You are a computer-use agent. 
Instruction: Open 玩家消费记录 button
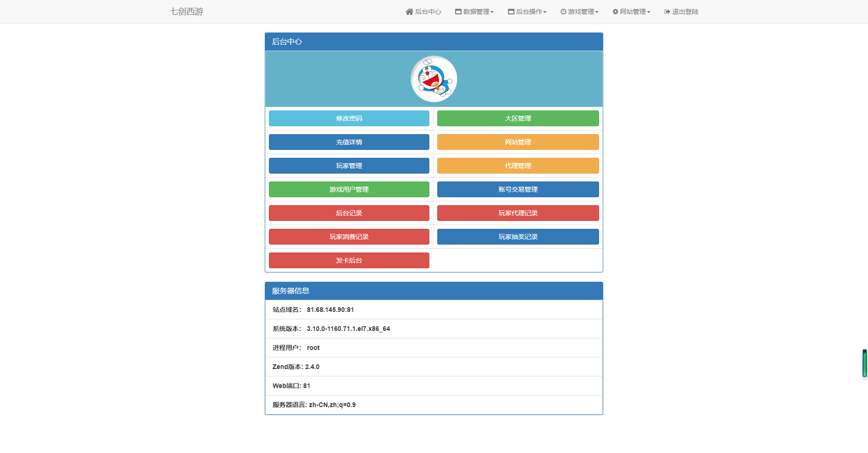pyautogui.click(x=349, y=237)
